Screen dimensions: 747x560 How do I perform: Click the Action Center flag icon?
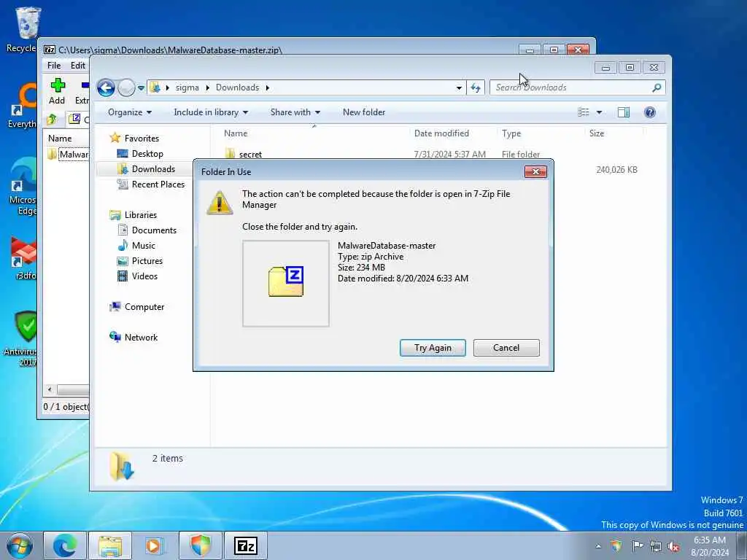[x=637, y=546]
